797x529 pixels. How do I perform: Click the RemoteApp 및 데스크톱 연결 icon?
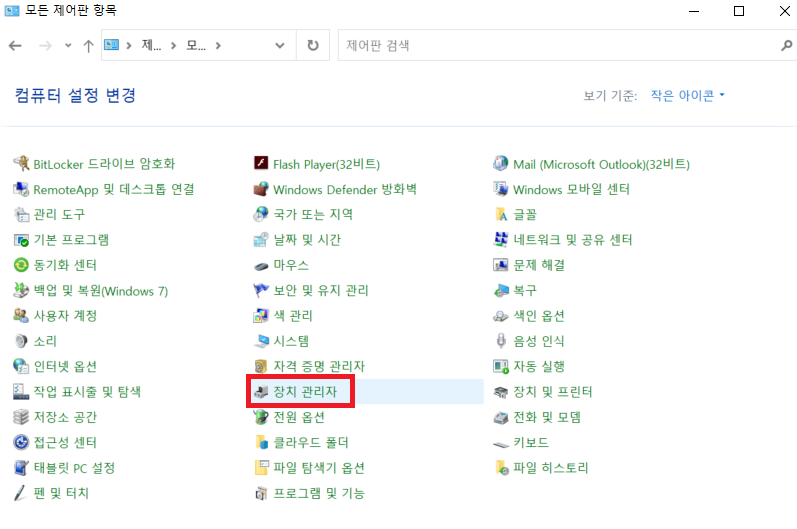pos(21,189)
